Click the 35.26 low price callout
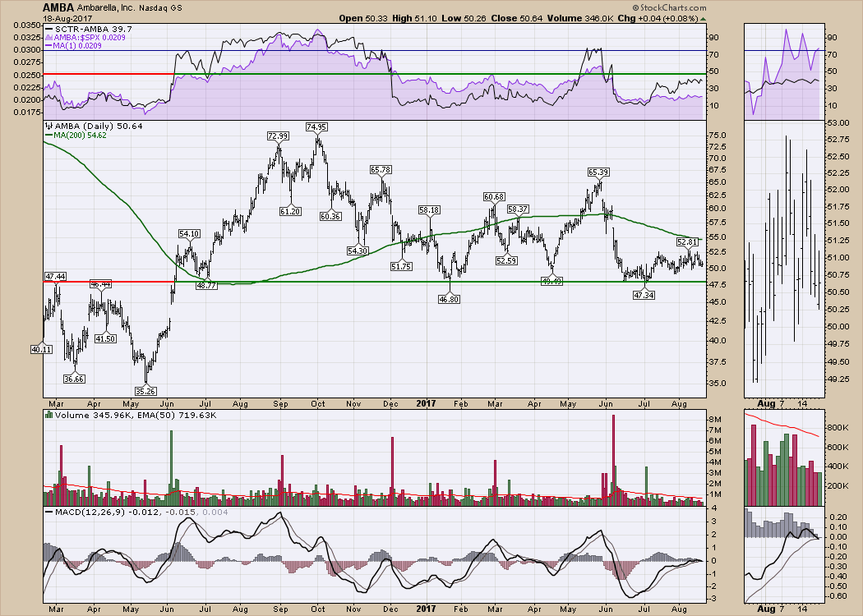 point(145,391)
